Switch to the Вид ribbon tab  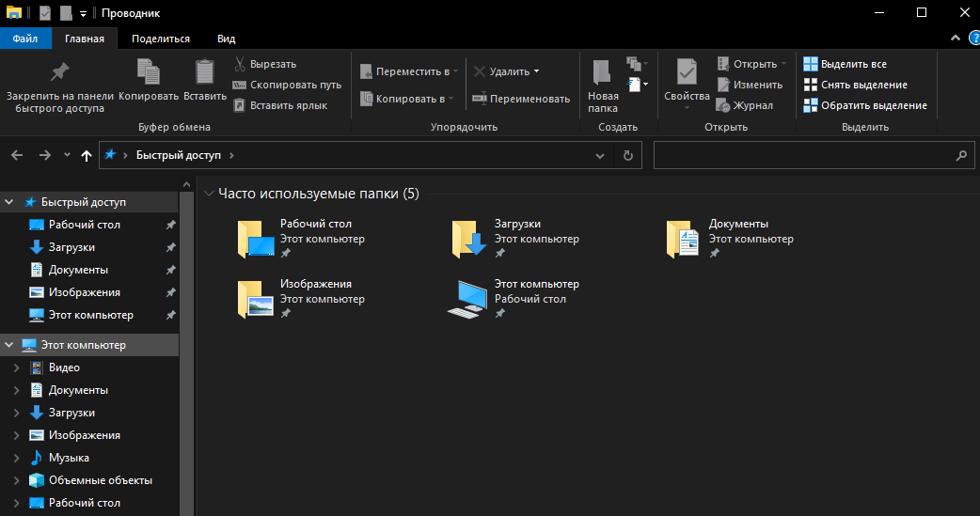point(226,39)
